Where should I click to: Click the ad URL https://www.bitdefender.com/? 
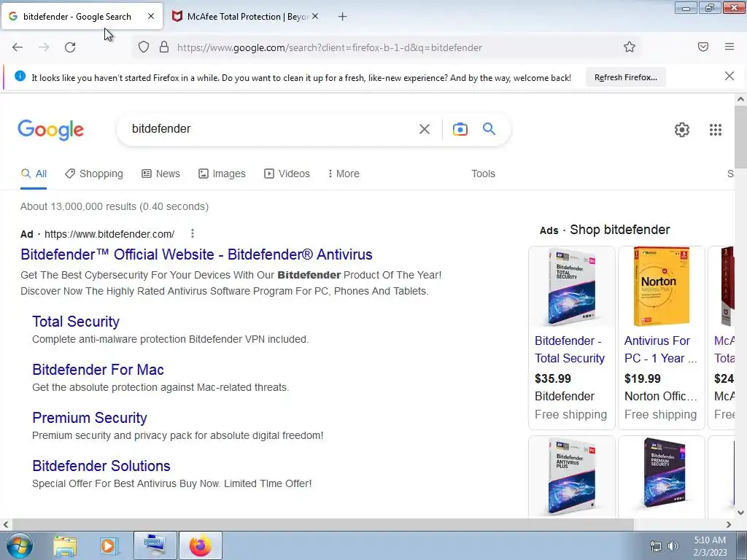tap(109, 234)
